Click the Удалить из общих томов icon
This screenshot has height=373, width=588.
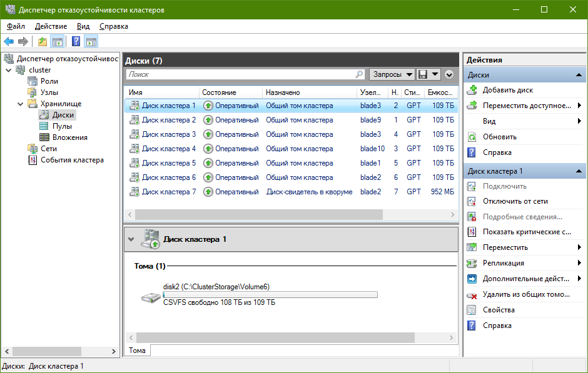coord(472,295)
